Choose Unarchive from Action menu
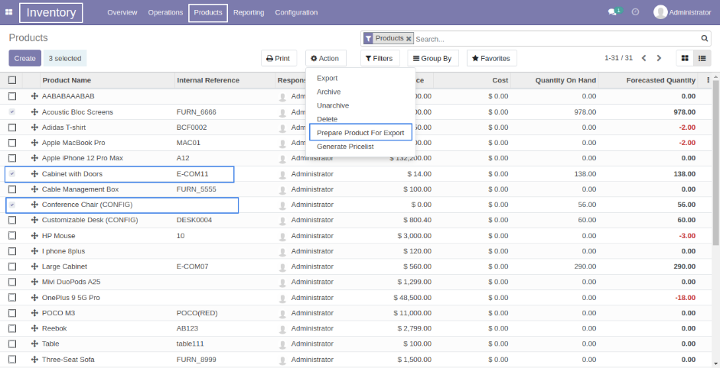720x368 pixels. [x=333, y=106]
